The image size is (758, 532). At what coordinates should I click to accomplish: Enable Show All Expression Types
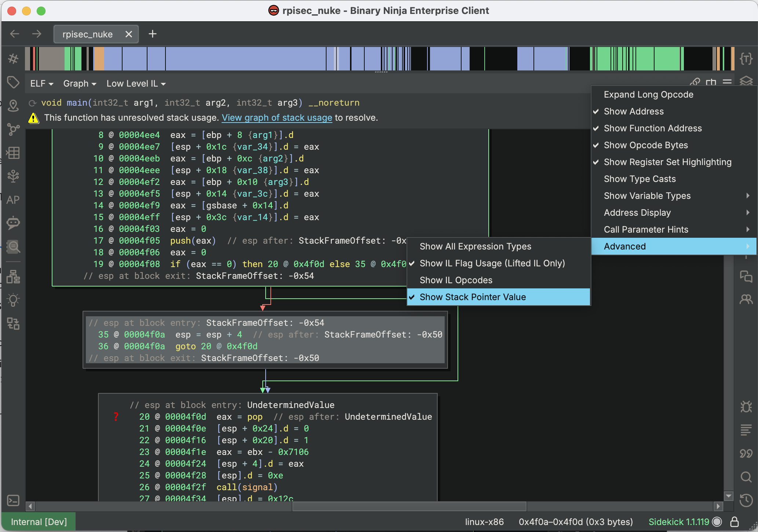point(499,247)
